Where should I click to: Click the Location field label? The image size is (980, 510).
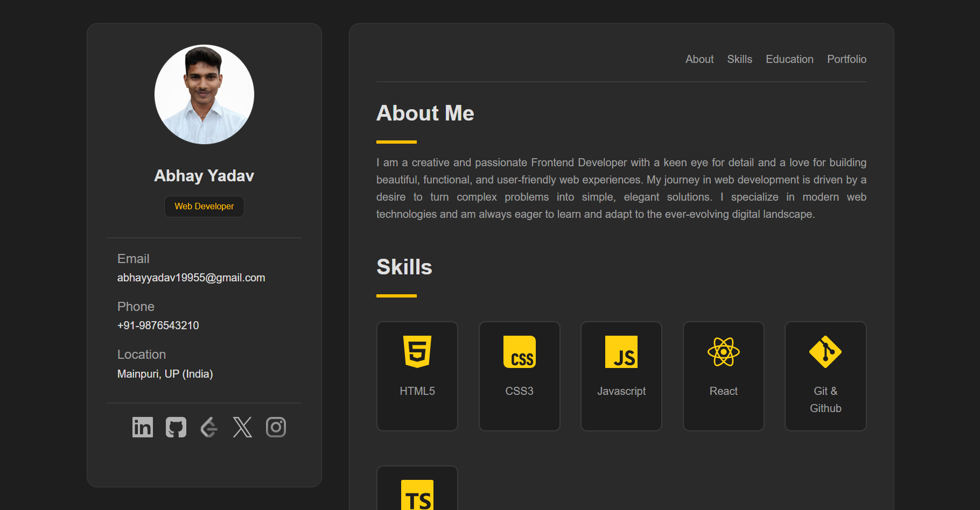142,355
